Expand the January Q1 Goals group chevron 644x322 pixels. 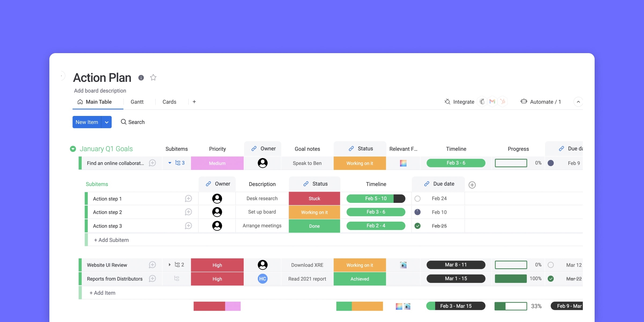[73, 149]
